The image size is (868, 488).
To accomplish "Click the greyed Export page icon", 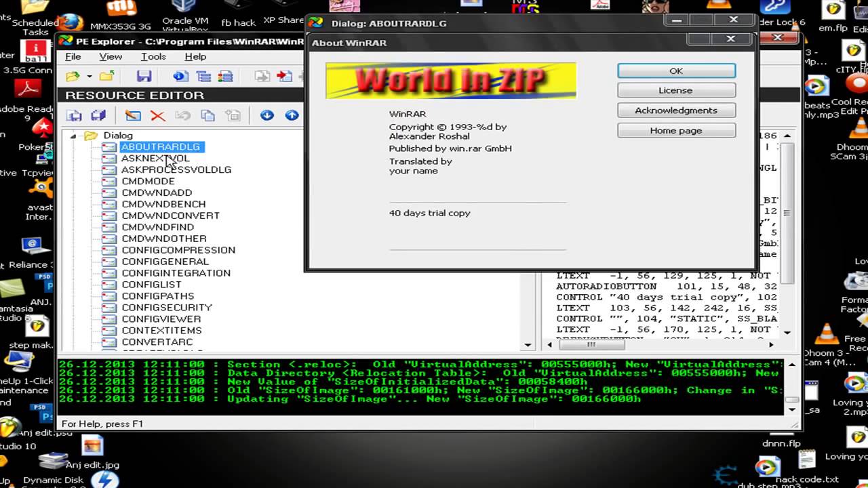I will [262, 77].
